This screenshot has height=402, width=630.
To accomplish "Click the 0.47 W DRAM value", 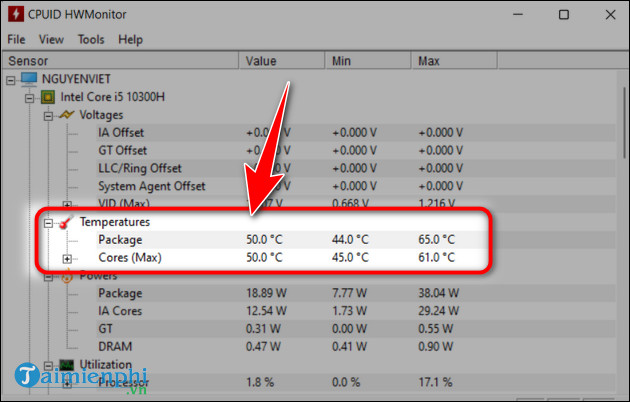I will click(x=263, y=346).
